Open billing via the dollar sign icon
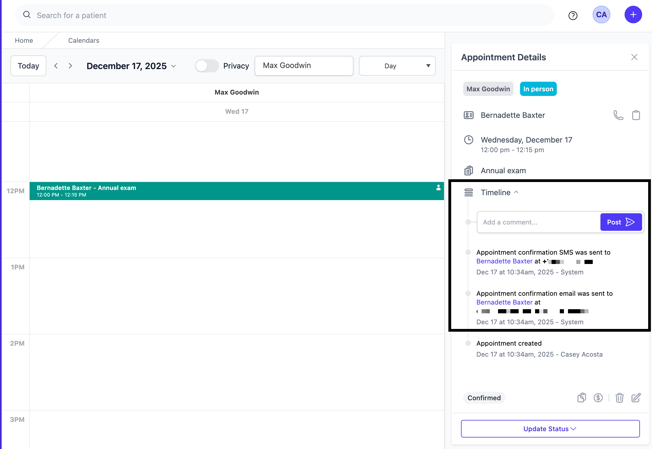Viewport: 652px width, 449px height. (598, 398)
